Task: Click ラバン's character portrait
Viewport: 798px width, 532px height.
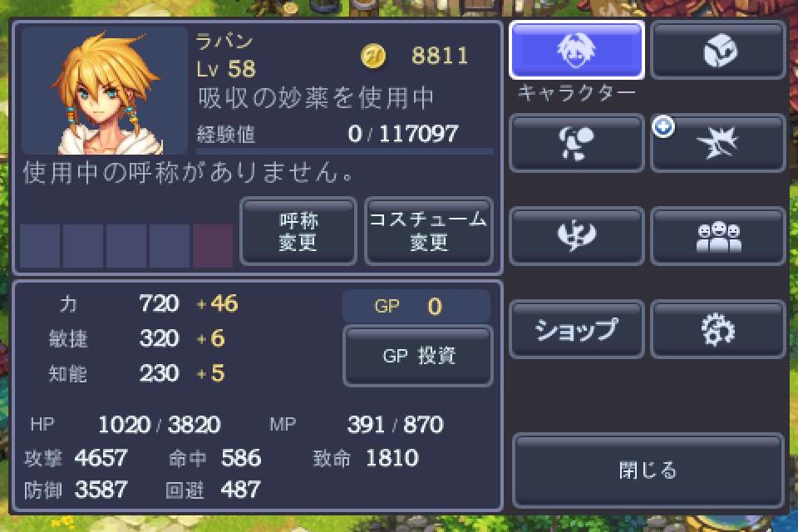Action: coord(105,91)
